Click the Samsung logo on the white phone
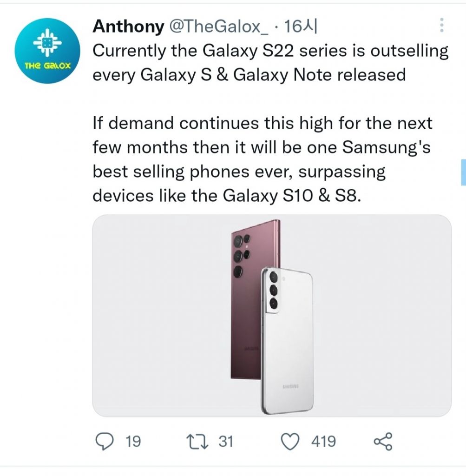The width and height of the screenshot is (466, 476). coord(290,386)
